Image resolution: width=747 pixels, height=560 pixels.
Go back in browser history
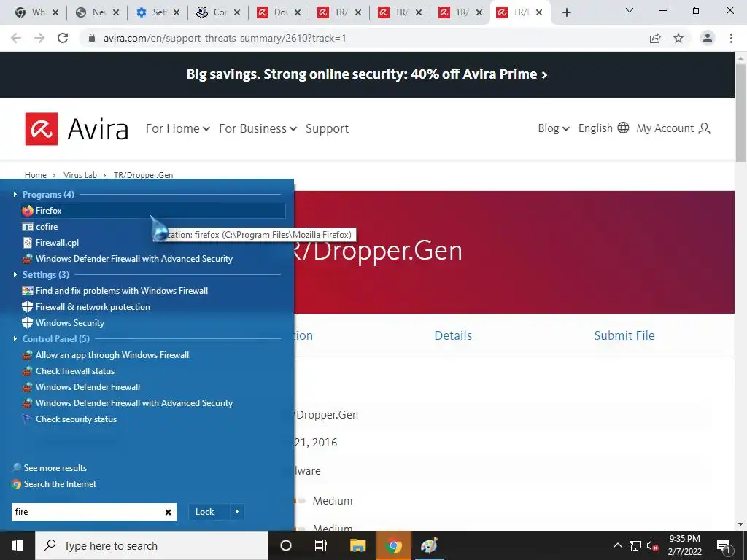[x=16, y=38]
